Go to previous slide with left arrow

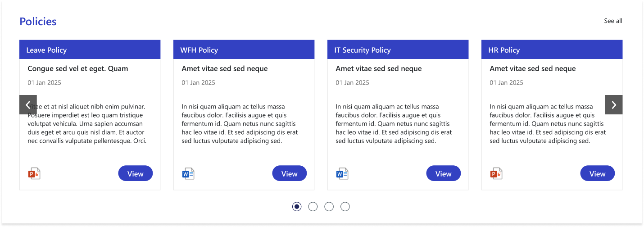tap(28, 104)
